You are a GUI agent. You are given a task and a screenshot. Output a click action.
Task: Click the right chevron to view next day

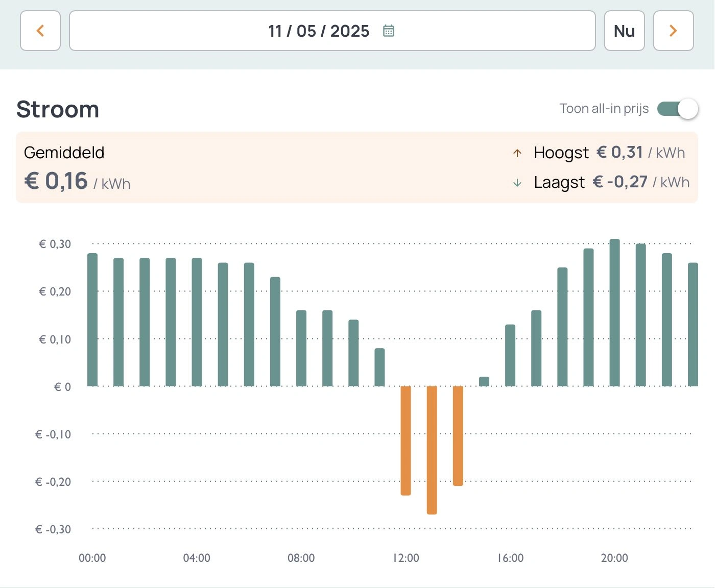click(673, 31)
